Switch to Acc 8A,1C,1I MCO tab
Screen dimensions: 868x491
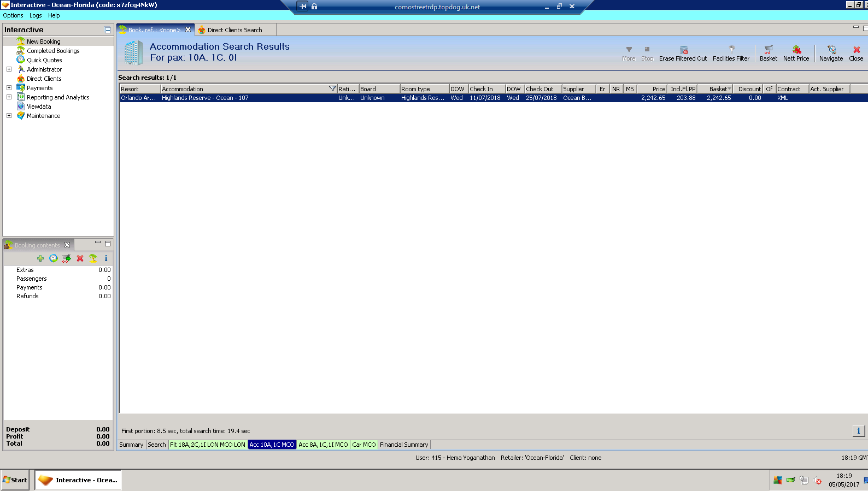(323, 445)
